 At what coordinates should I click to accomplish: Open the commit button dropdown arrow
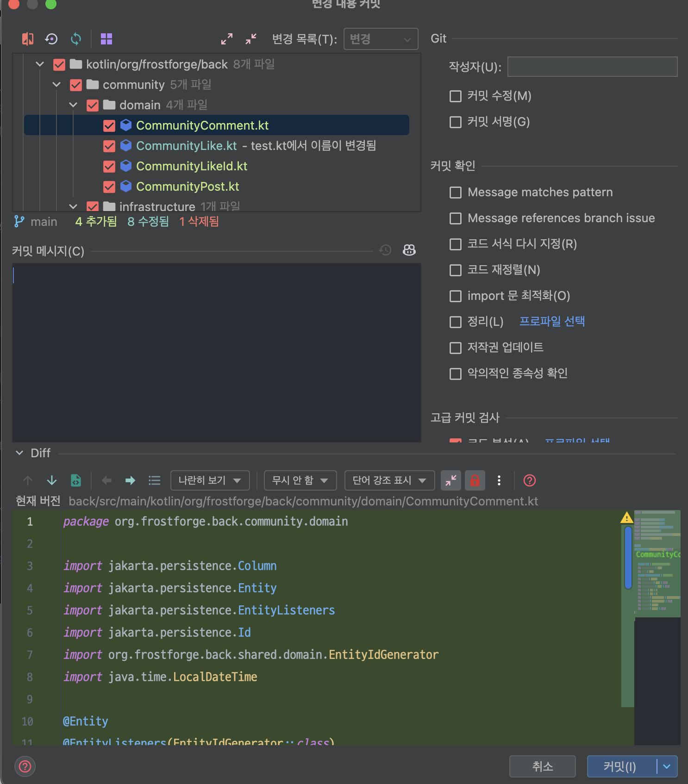[x=667, y=766]
